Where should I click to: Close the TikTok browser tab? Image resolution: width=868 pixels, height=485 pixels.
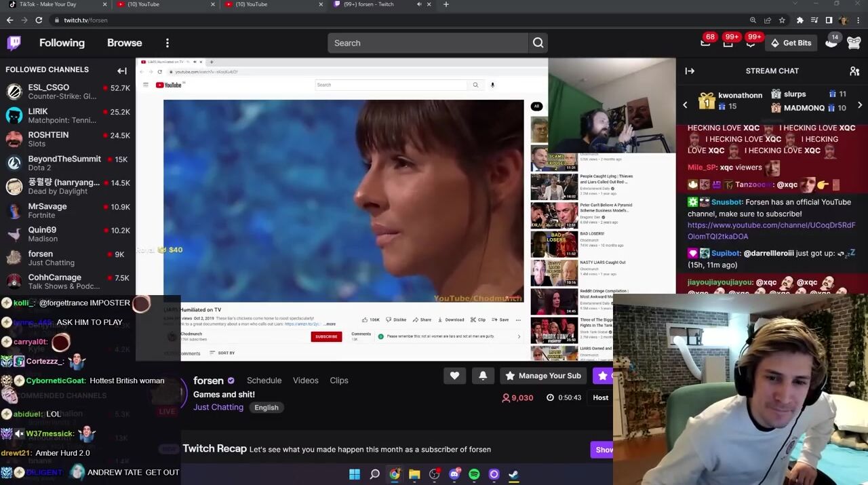pyautogui.click(x=104, y=4)
